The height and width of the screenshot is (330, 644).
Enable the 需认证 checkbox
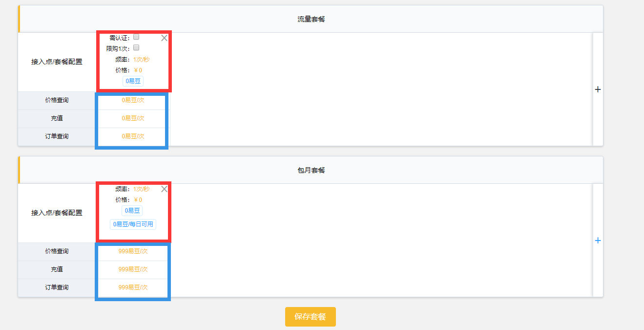[x=137, y=37]
